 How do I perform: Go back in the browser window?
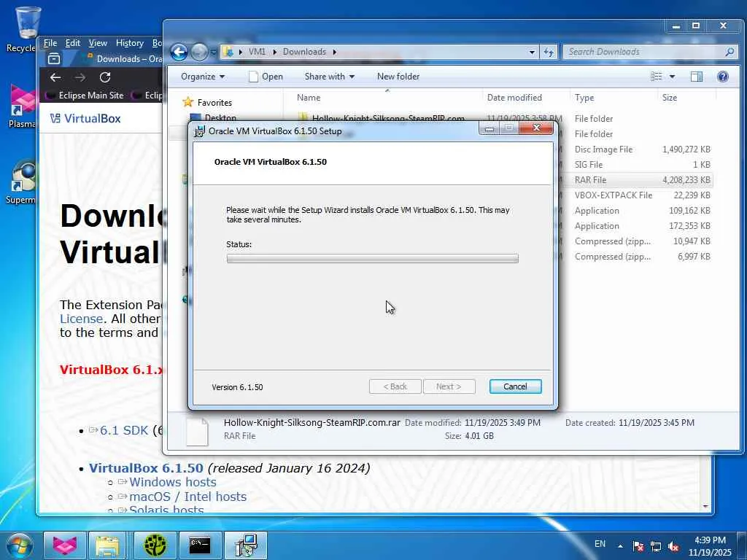point(55,77)
